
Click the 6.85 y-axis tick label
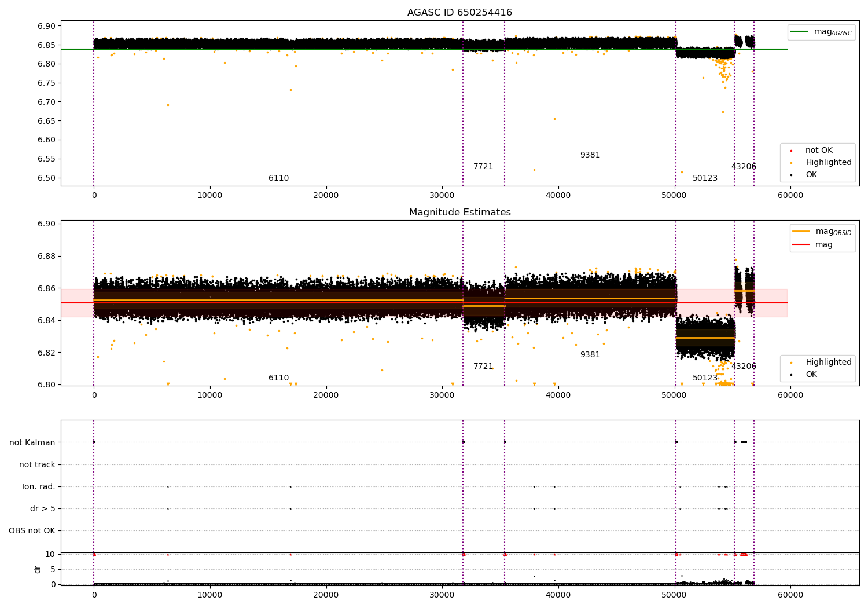(x=47, y=45)
